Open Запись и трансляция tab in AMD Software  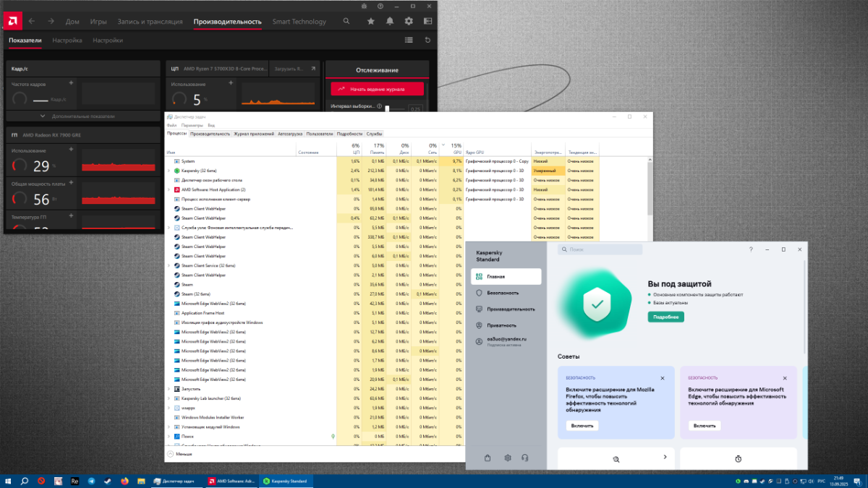pyautogui.click(x=150, y=22)
